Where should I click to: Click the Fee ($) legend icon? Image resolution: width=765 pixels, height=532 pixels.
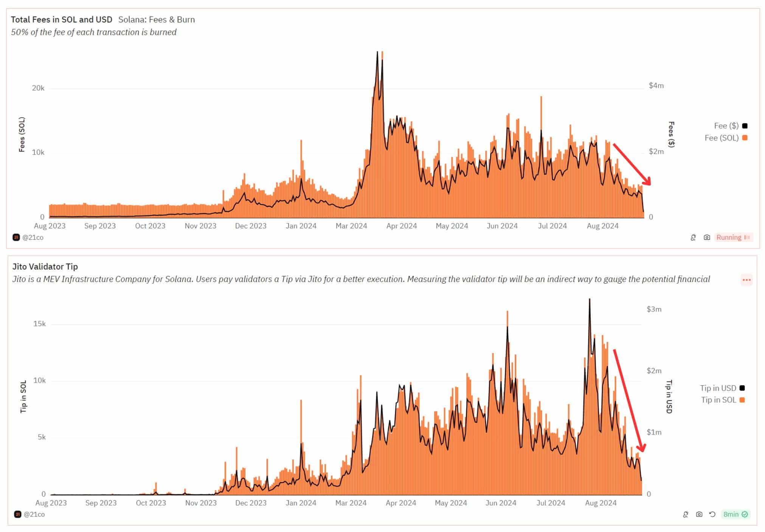coord(745,123)
